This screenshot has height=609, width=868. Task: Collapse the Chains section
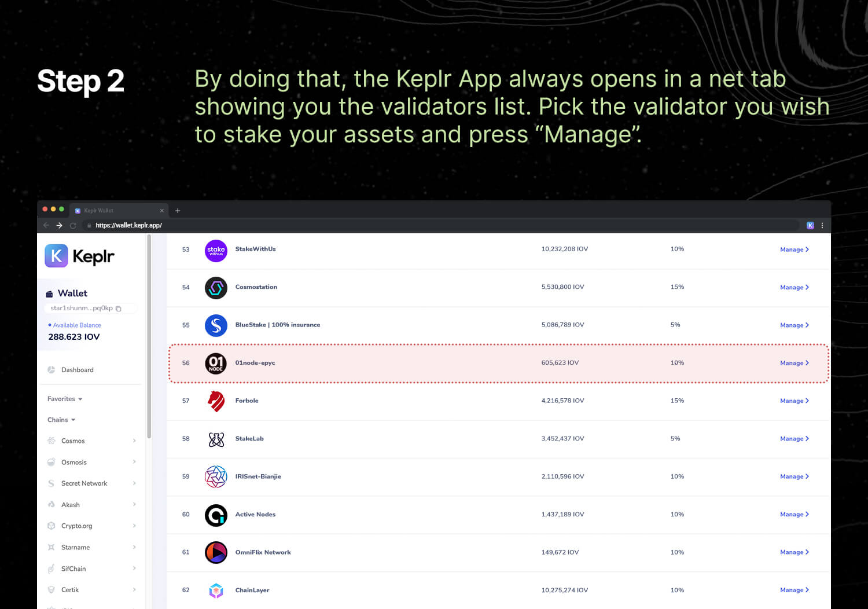coord(61,420)
